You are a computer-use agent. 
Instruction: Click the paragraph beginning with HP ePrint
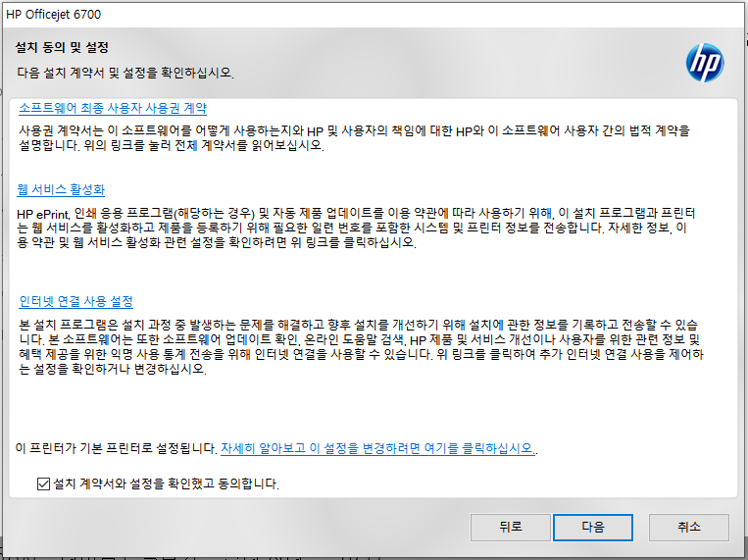tap(356, 228)
